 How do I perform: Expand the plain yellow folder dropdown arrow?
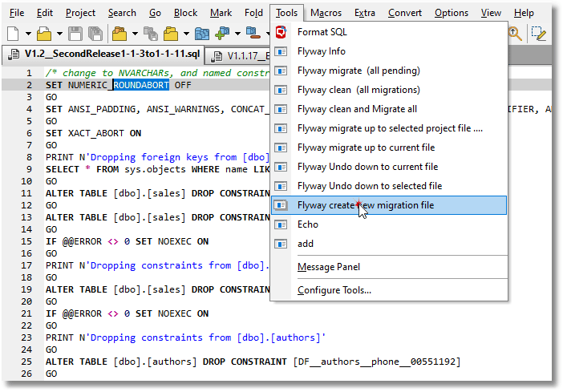click(x=186, y=34)
